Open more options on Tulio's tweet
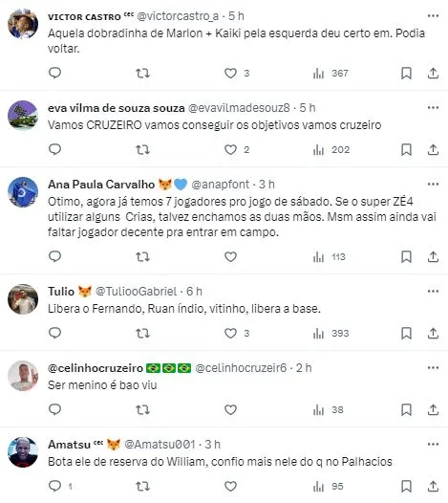 (x=433, y=292)
